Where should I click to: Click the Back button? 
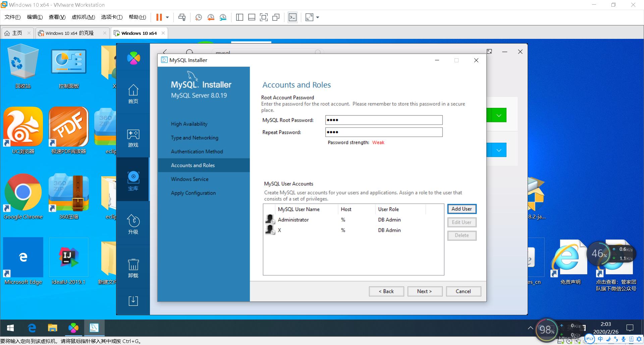[386, 291]
